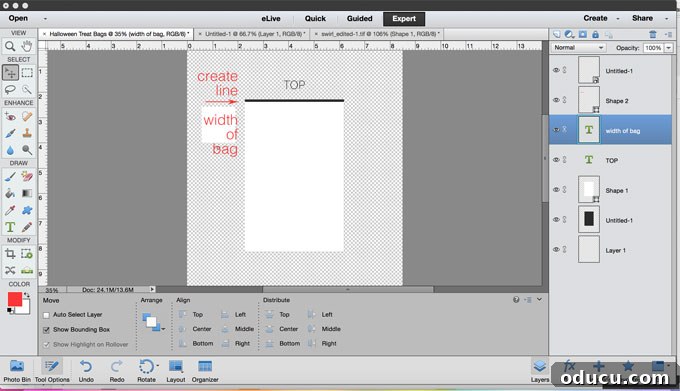The width and height of the screenshot is (680, 391).
Task: Open the Untitled-1 document tab
Action: click(x=252, y=34)
